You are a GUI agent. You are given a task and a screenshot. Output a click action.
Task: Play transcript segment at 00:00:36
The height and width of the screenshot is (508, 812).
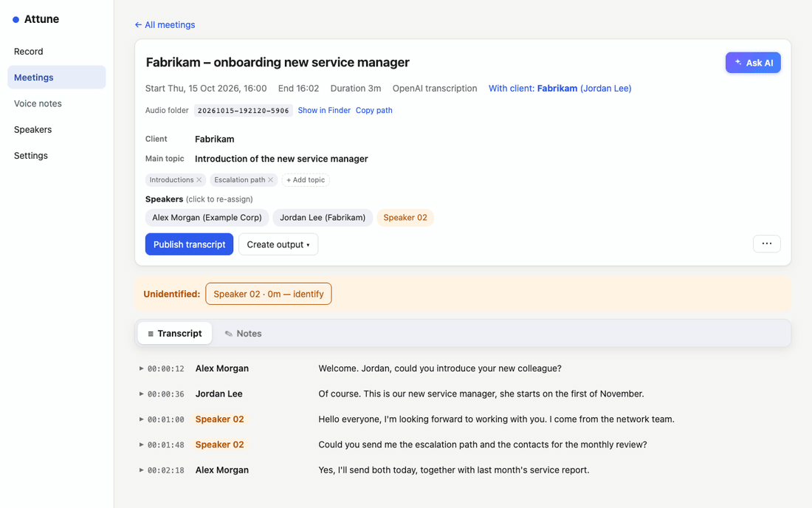click(x=141, y=394)
